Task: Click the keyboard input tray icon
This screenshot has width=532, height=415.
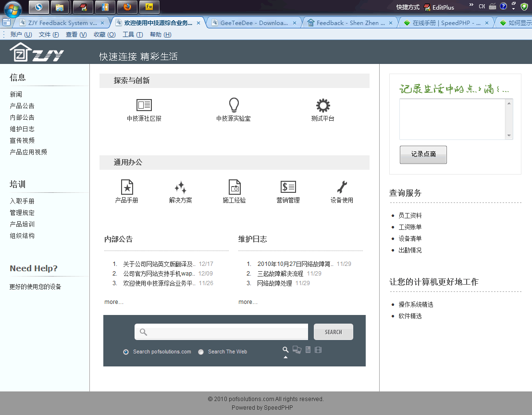Action: pyautogui.click(x=493, y=6)
